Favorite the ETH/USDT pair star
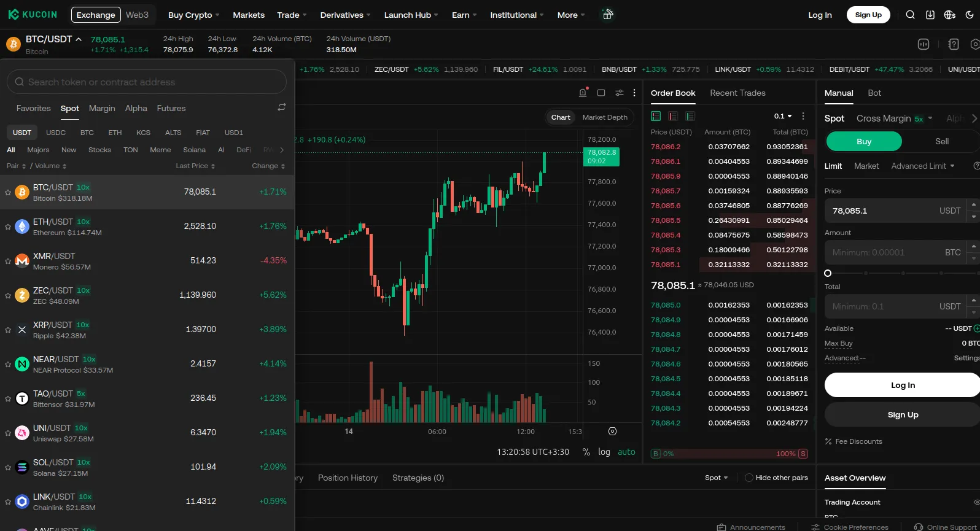The height and width of the screenshot is (531, 980). click(8, 227)
